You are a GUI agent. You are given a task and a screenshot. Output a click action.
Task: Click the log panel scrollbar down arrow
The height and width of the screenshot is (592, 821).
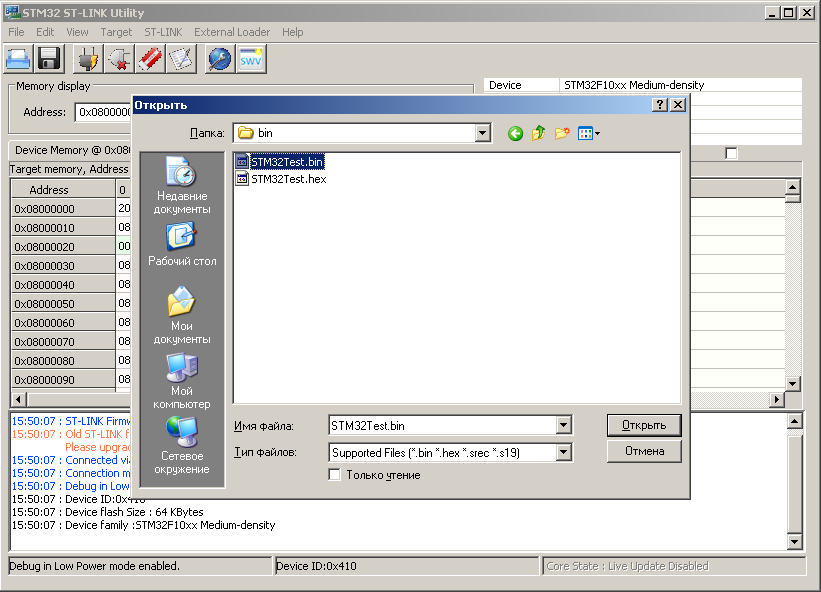[793, 542]
